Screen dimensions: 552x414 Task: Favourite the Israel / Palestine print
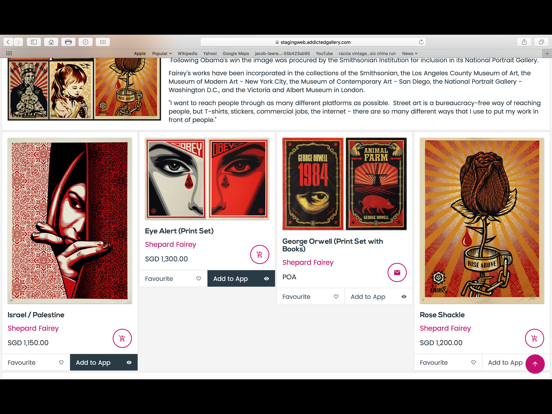click(x=36, y=362)
